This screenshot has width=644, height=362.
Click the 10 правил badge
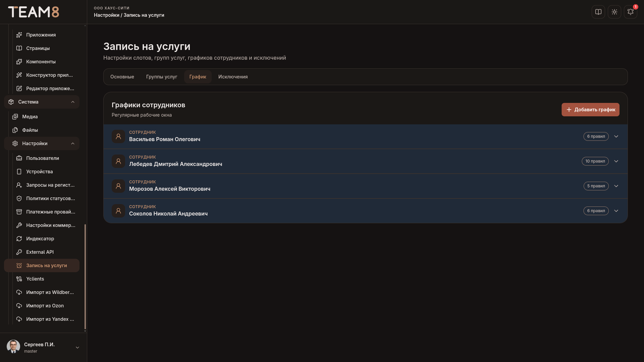tap(595, 161)
